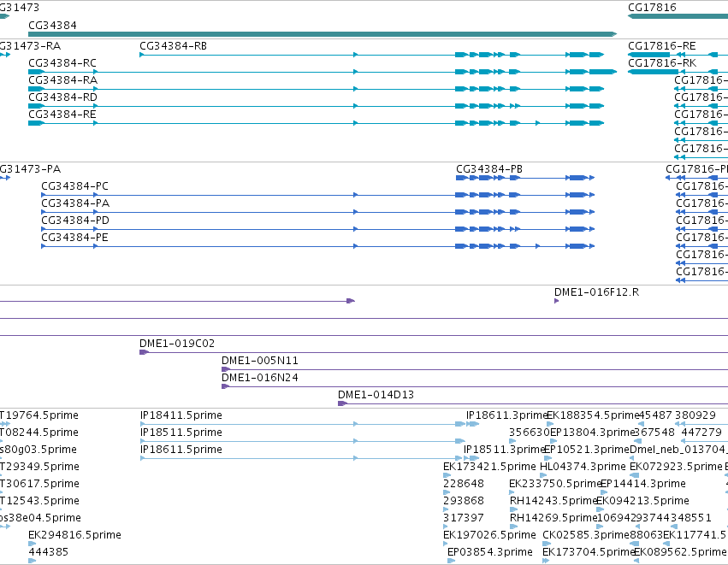Click the EK173421.5prime EST label
Image resolution: width=728 pixels, height=565 pixels.
point(489,467)
